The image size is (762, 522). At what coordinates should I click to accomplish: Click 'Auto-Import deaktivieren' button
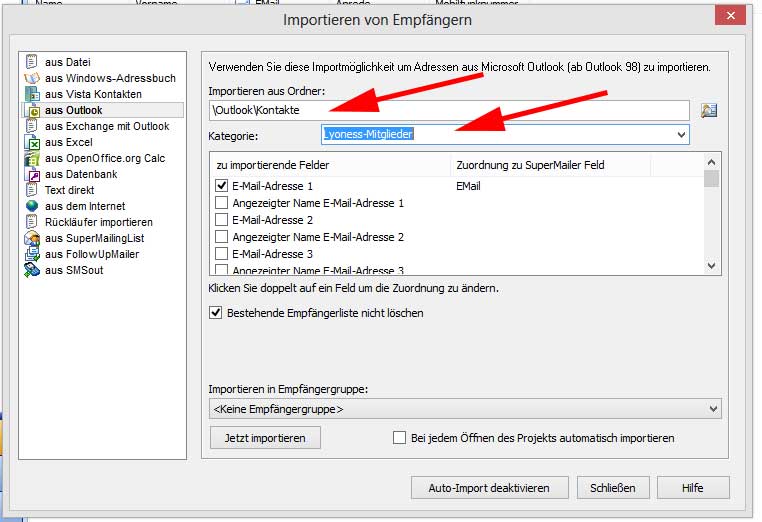(489, 487)
